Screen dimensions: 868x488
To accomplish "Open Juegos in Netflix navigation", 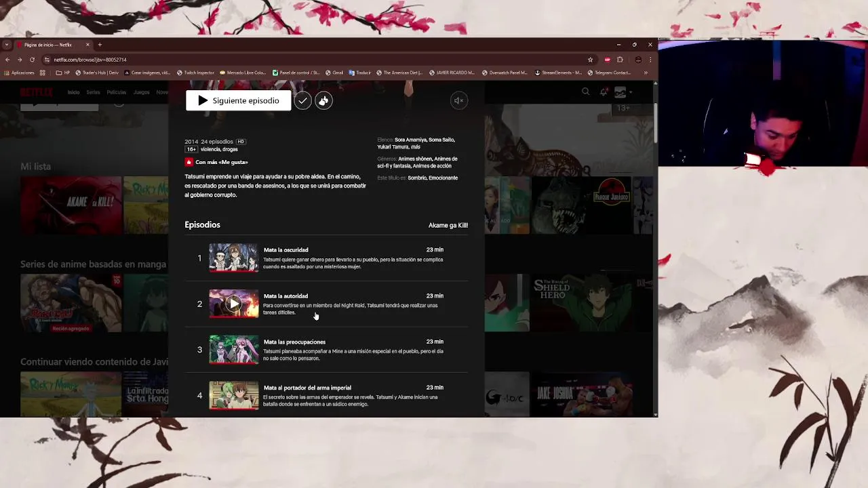I will (141, 92).
